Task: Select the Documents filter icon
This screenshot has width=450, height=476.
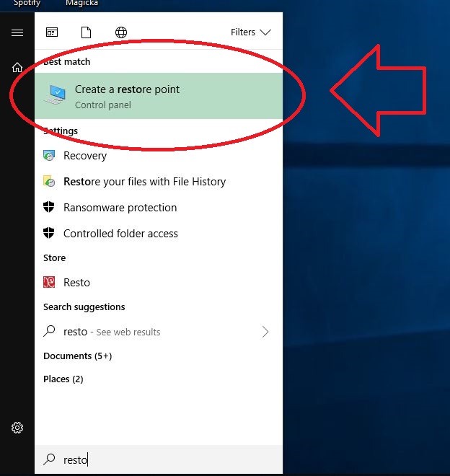Action: pyautogui.click(x=87, y=32)
